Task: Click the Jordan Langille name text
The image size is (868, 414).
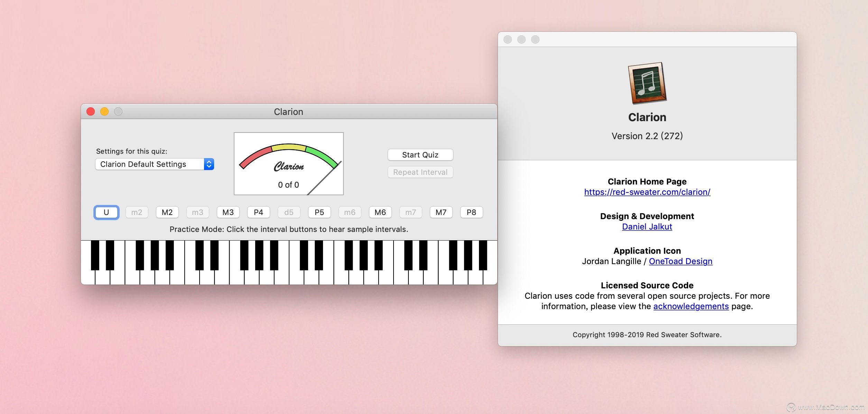Action: point(611,261)
